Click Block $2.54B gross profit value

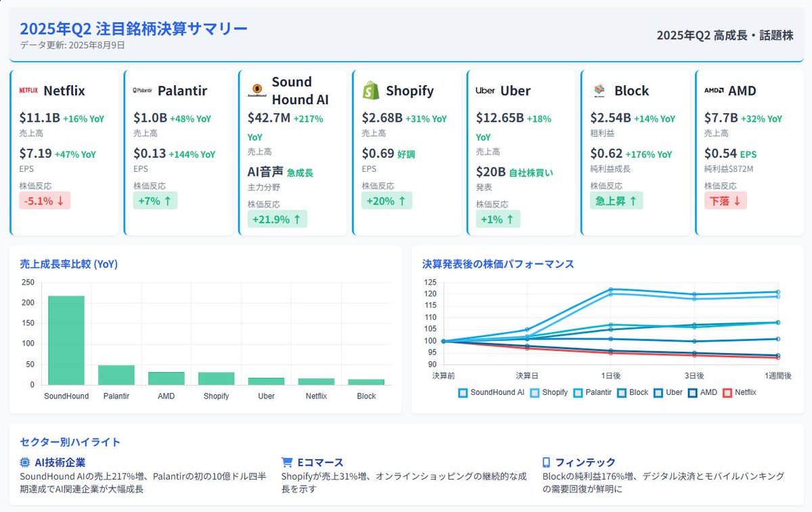(610, 118)
